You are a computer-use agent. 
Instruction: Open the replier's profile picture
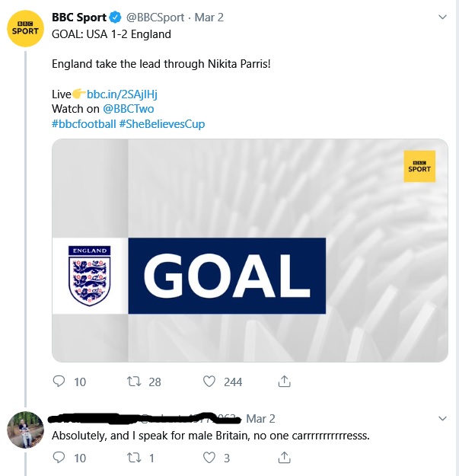(x=25, y=430)
